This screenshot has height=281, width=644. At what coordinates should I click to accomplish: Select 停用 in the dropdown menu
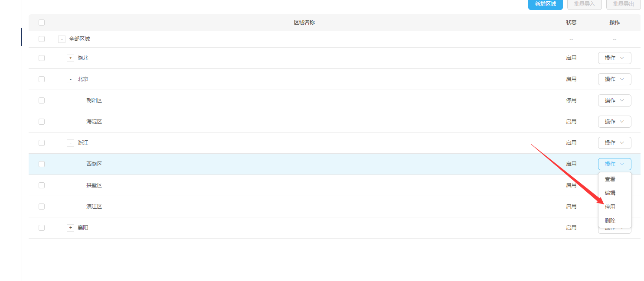[610, 207]
